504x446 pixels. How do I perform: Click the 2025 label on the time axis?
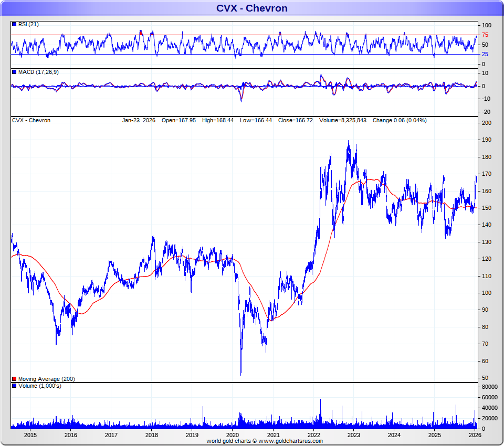coord(435,435)
